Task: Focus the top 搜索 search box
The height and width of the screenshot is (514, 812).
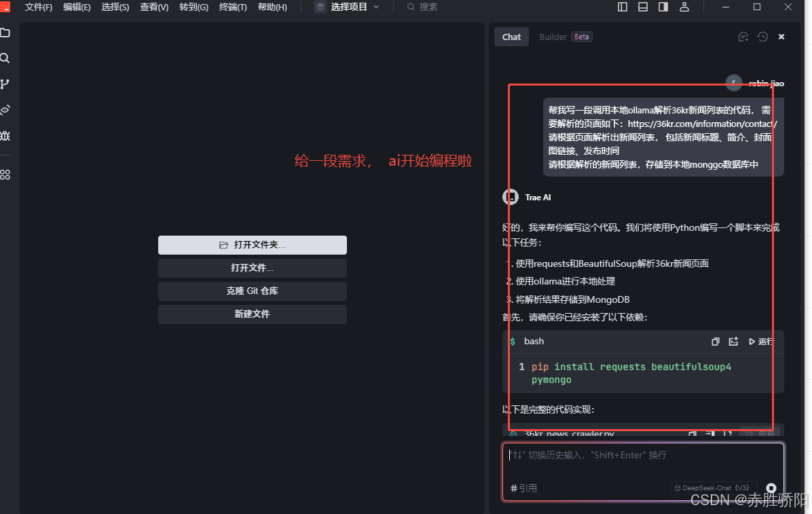Action: point(422,7)
